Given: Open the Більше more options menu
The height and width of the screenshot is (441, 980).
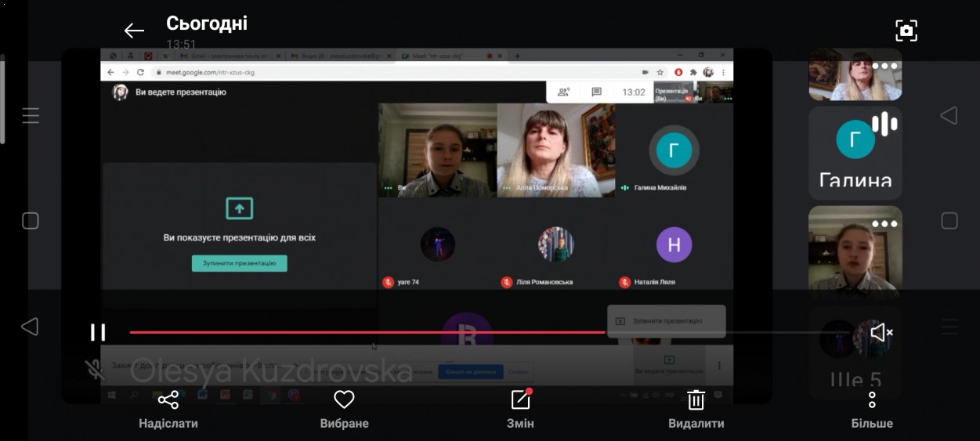Looking at the screenshot, I should pyautogui.click(x=872, y=410).
